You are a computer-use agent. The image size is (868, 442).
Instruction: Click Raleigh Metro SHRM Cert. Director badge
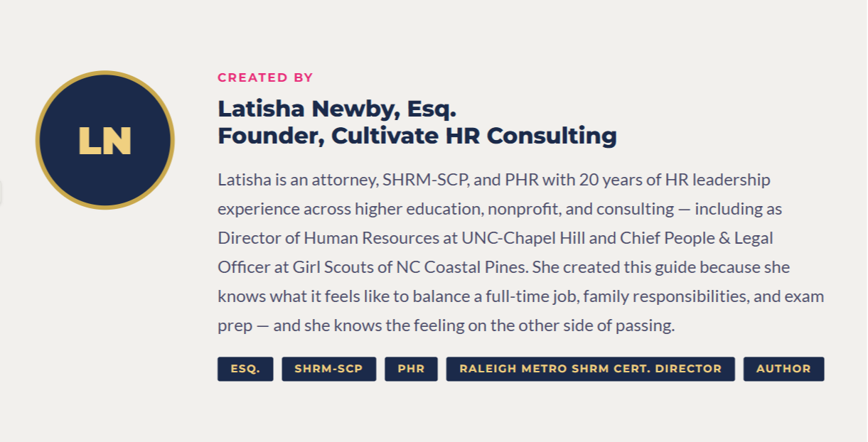[590, 369]
